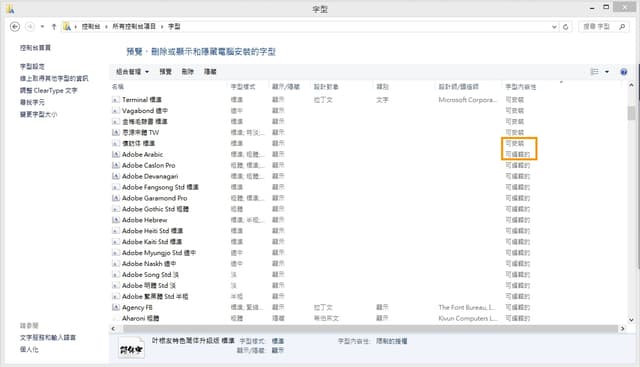Click the Forward navigation arrow
The image size is (640, 367).
tap(29, 27)
